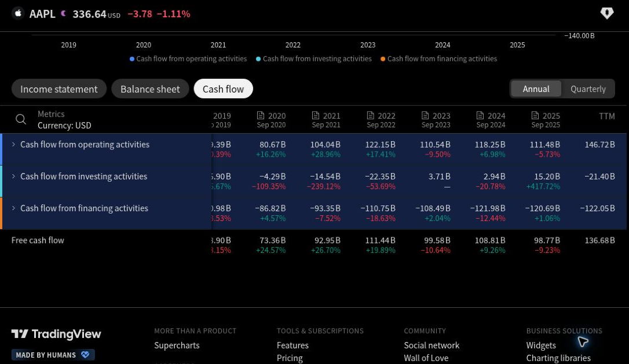The image size is (629, 364).
Task: Click the 2020 operating cash flow 80.67 B
Action: click(x=272, y=144)
